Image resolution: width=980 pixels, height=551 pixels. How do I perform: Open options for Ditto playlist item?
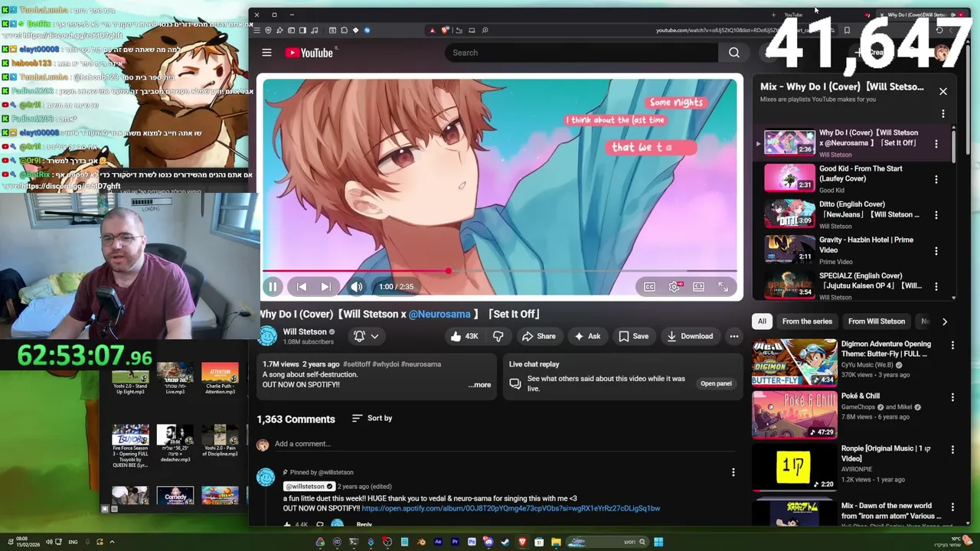tap(936, 215)
